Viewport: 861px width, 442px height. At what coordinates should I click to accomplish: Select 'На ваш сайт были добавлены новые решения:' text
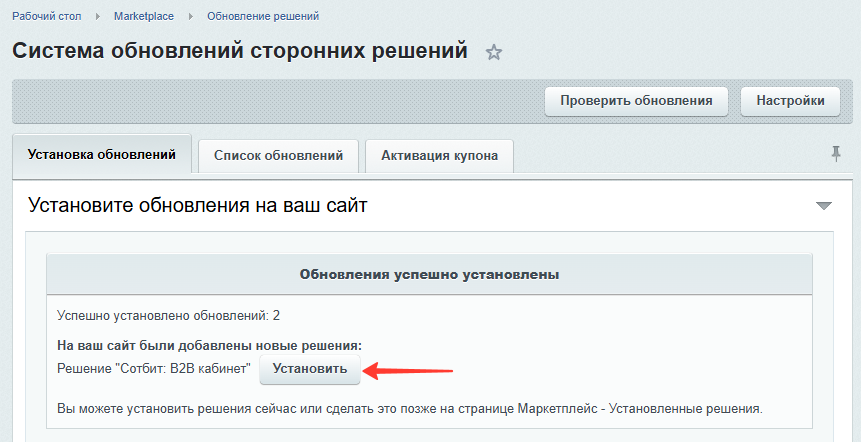pos(210,346)
